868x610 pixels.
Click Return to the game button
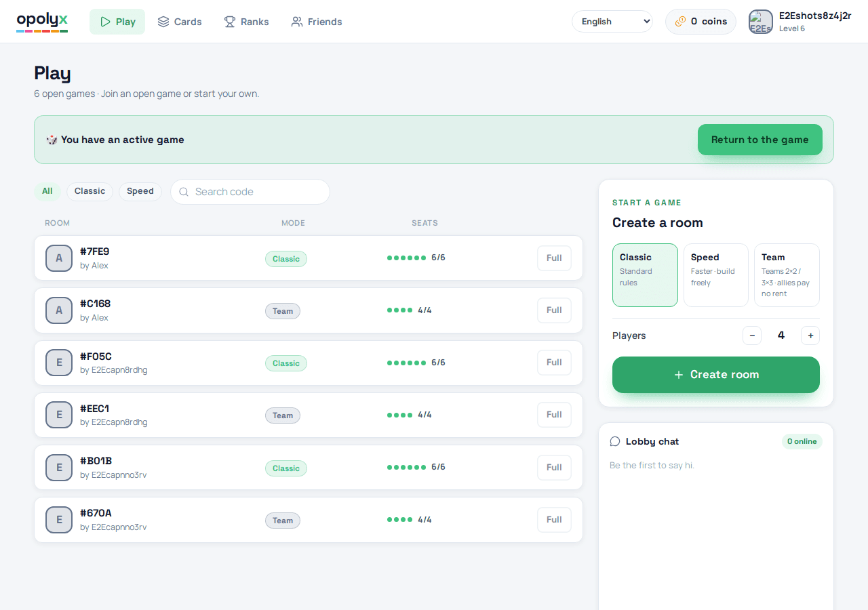coord(759,140)
